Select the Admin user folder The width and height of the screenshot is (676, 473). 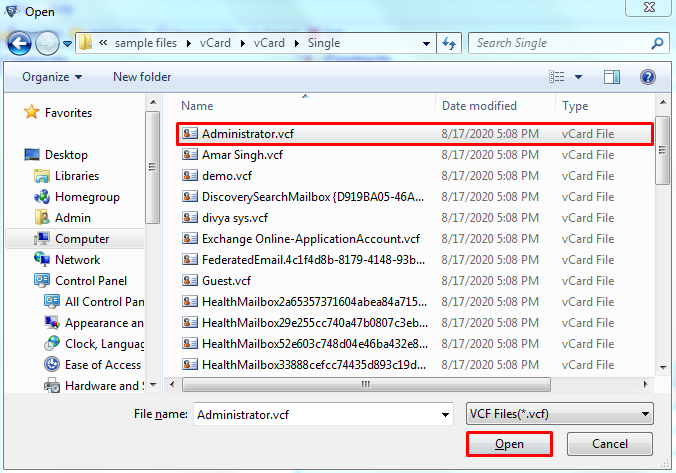click(63, 217)
